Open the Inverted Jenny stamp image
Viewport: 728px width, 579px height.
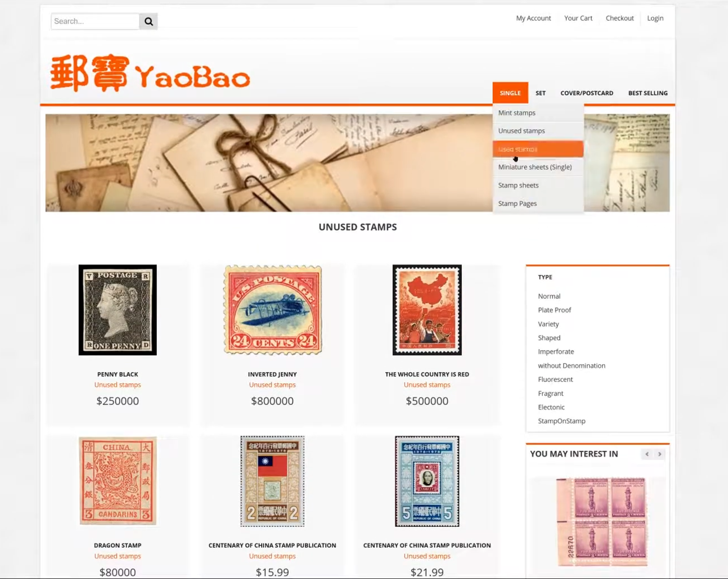click(272, 310)
